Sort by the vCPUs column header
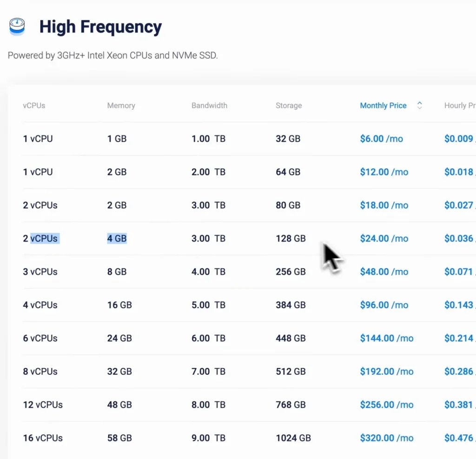Viewport: 476px width, 459px height. [34, 106]
